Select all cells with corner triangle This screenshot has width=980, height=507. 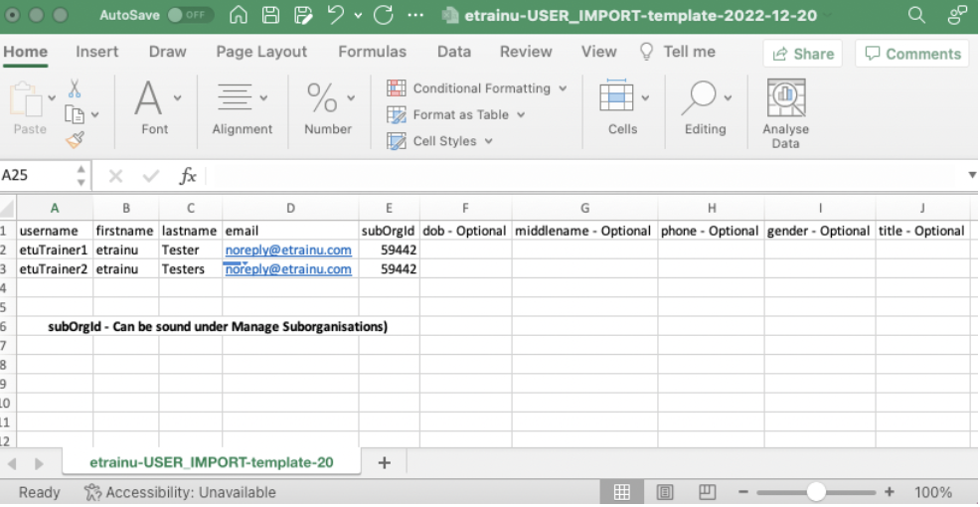pyautogui.click(x=8, y=208)
